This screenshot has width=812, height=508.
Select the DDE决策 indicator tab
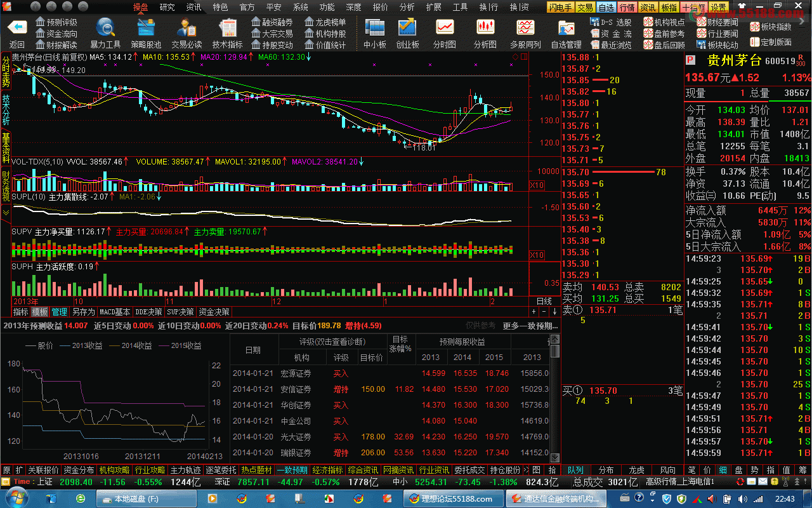click(148, 312)
